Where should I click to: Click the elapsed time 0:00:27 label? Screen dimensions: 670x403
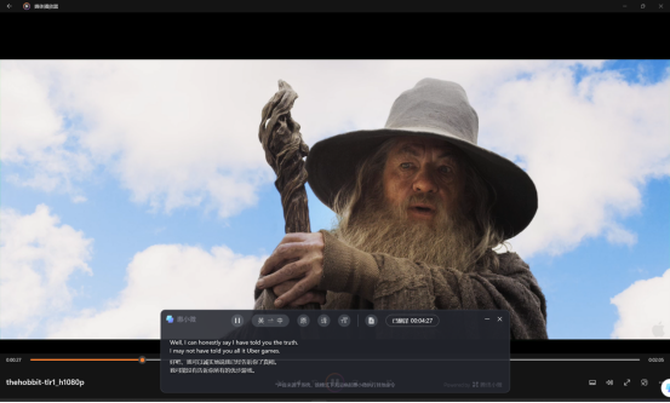coord(14,360)
